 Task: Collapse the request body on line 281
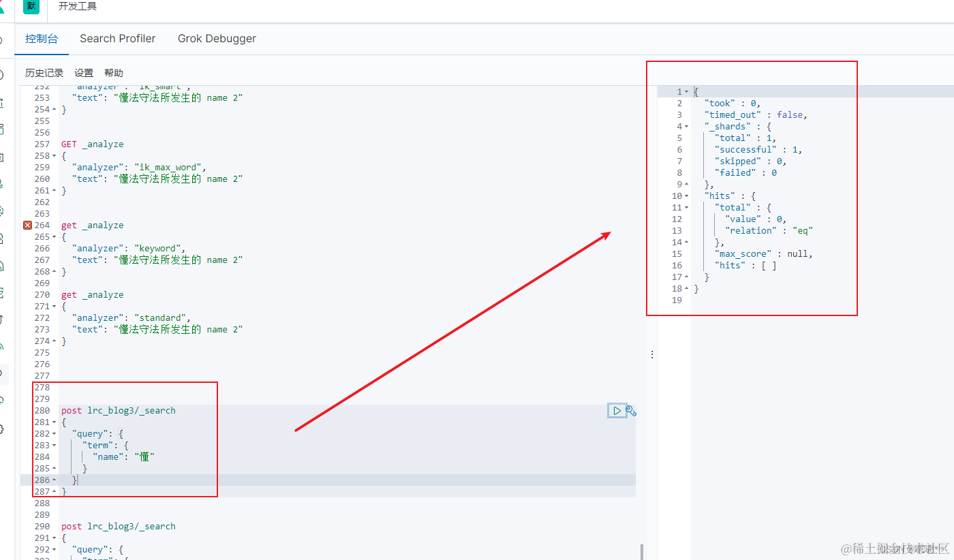coord(55,422)
